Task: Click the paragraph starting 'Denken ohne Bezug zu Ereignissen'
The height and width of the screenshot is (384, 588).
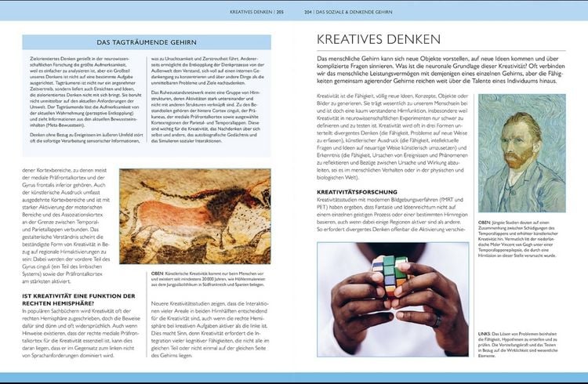Action: (x=86, y=138)
